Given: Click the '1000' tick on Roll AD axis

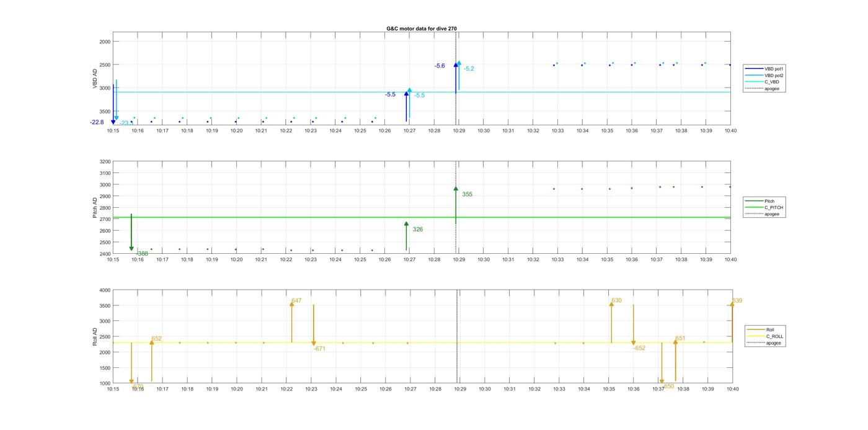Looking at the screenshot, I should click(105, 383).
